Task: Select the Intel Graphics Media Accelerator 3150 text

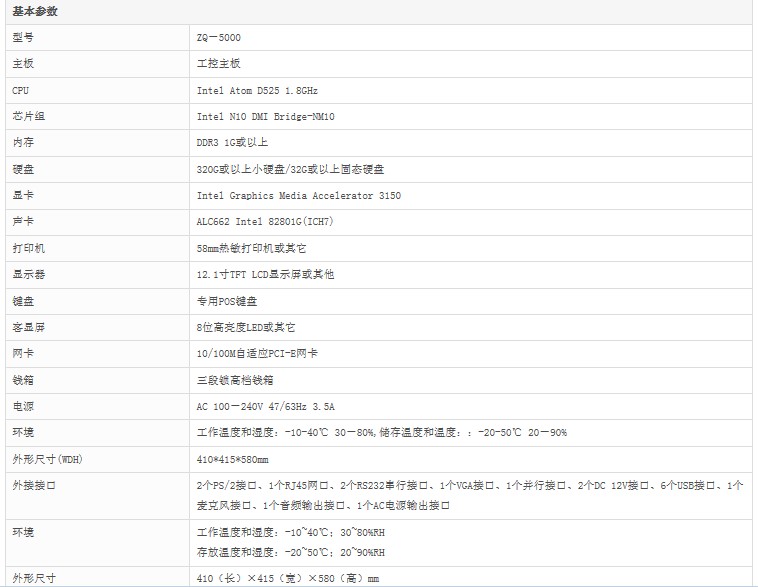Action: [x=299, y=196]
